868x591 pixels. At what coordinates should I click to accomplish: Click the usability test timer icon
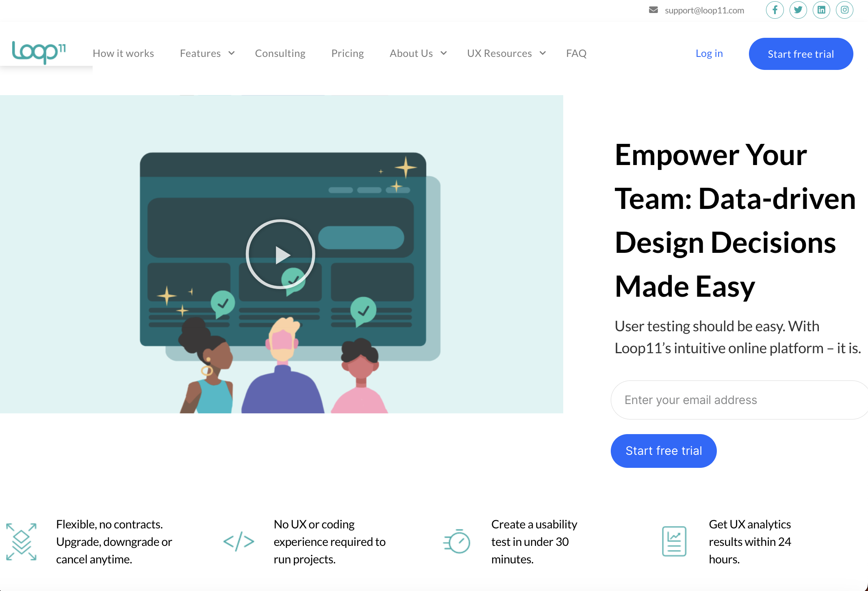click(x=457, y=541)
